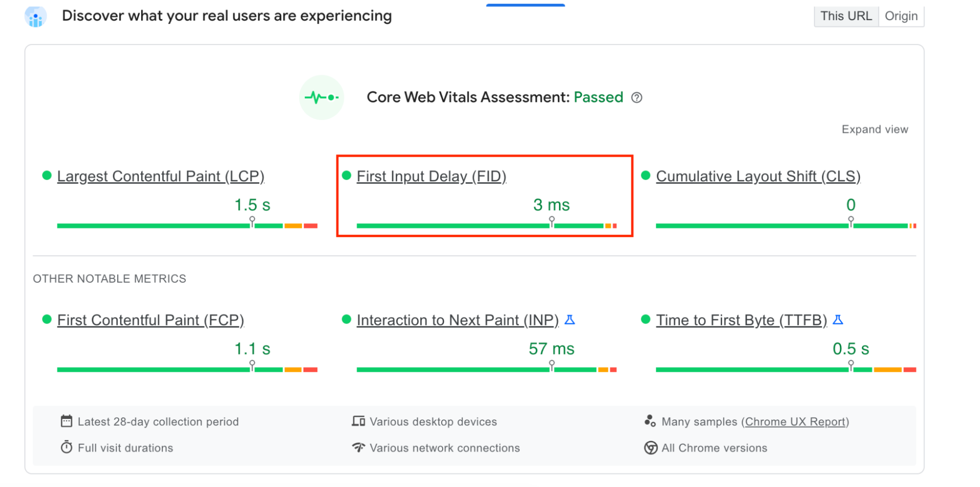Image resolution: width=980 pixels, height=487 pixels.
Task: Click the desktop devices icon
Action: [358, 421]
